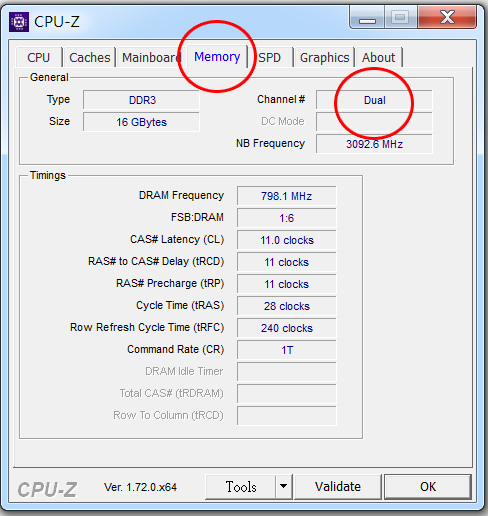Click the empty DC Mode field
This screenshot has width=488, height=516.
(374, 122)
